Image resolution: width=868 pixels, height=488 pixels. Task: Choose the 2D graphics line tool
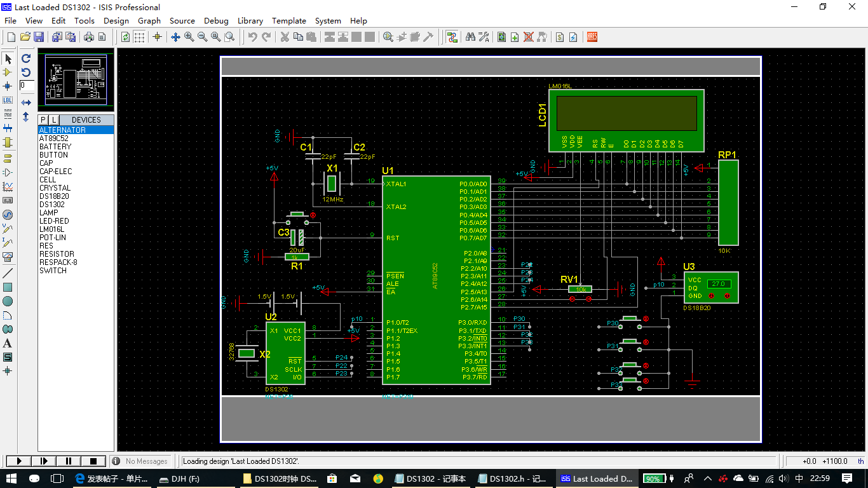click(x=8, y=273)
